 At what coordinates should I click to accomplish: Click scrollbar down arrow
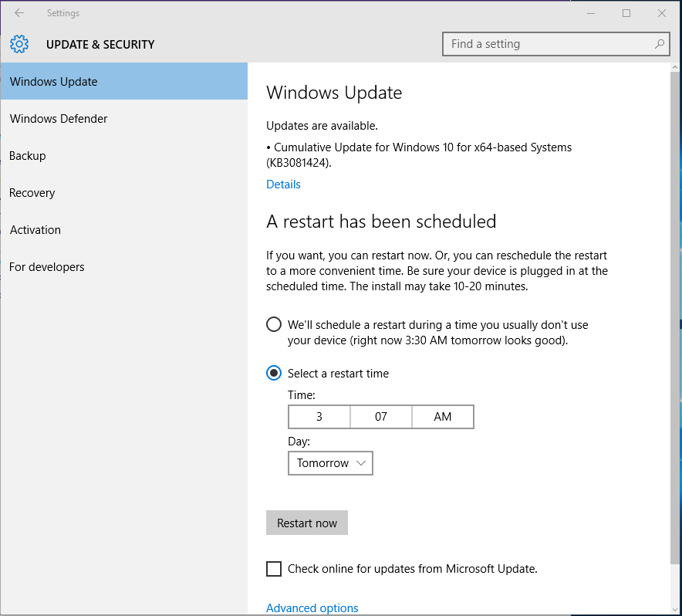click(x=675, y=611)
